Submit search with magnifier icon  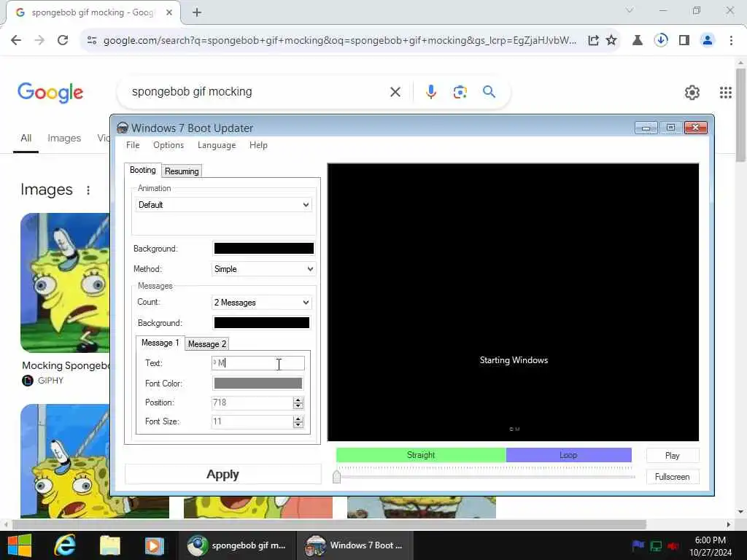pyautogui.click(x=489, y=91)
